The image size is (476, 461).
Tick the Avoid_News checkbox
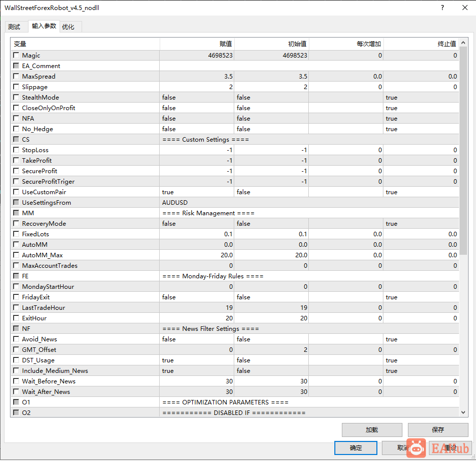pyautogui.click(x=16, y=339)
